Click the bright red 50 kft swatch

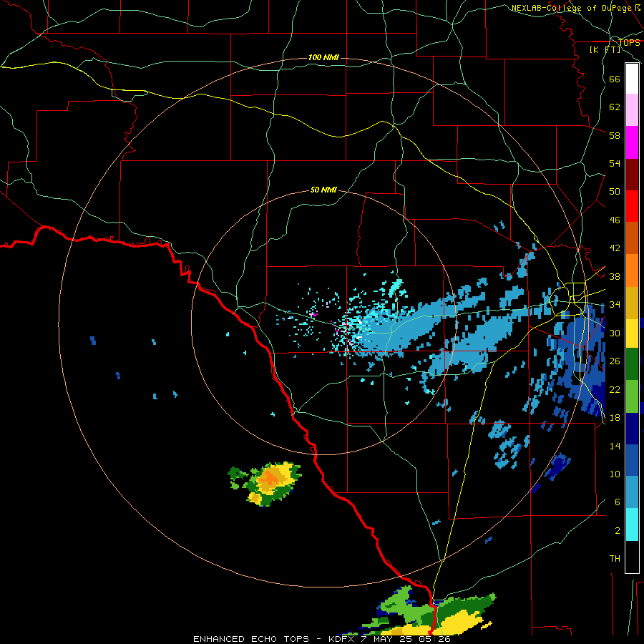(632, 206)
